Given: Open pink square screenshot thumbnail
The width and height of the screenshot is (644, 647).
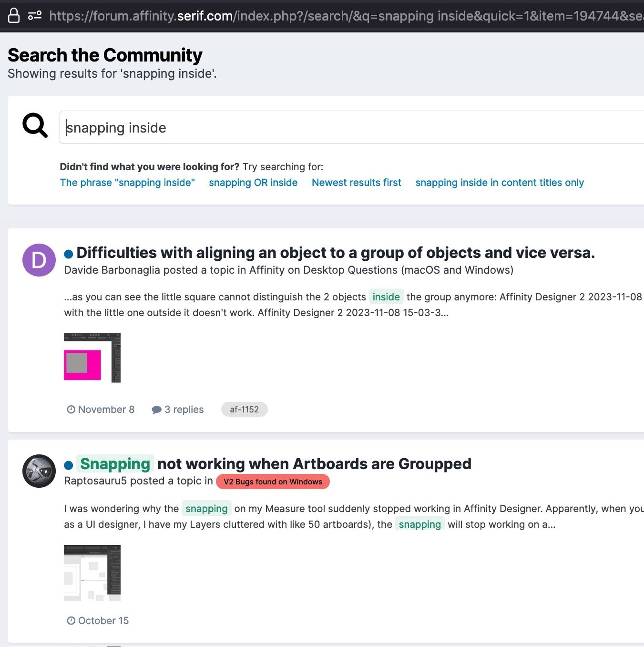Looking at the screenshot, I should click(x=92, y=358).
